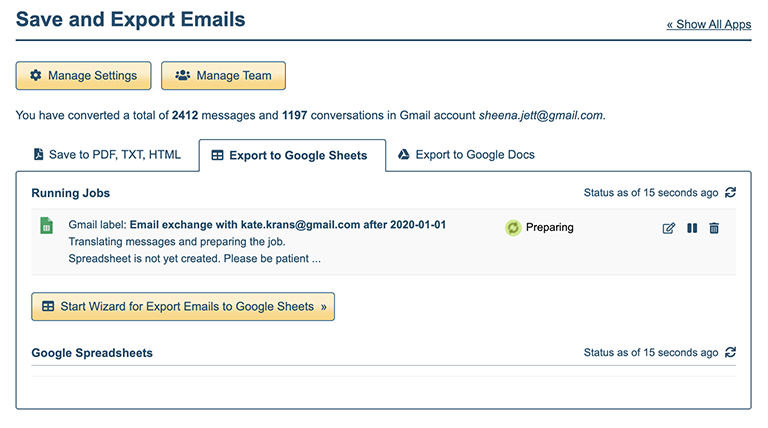Screen dimensions: 768x428
Task: Click the Gmail label job title text
Action: pos(257,225)
